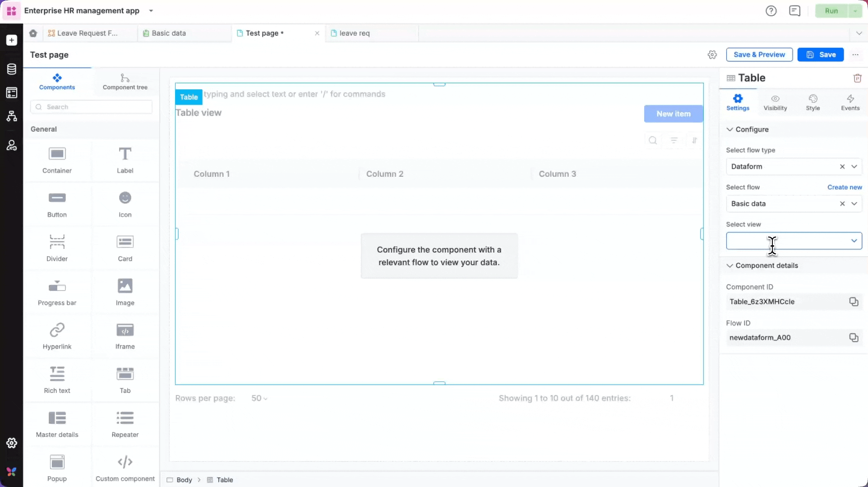Click the components Search field
Screen dimensions: 868x487
[x=91, y=107]
